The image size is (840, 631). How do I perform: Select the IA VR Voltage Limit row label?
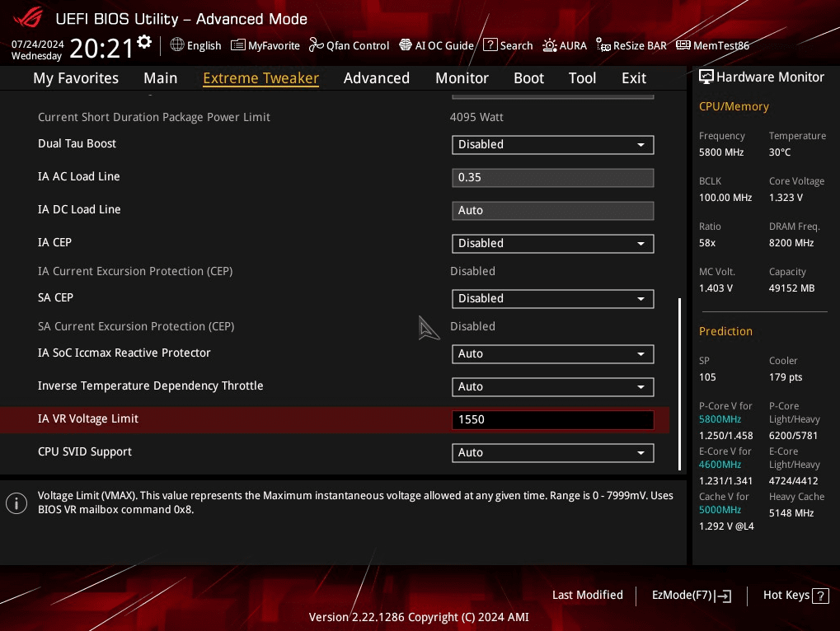pyautogui.click(x=88, y=419)
